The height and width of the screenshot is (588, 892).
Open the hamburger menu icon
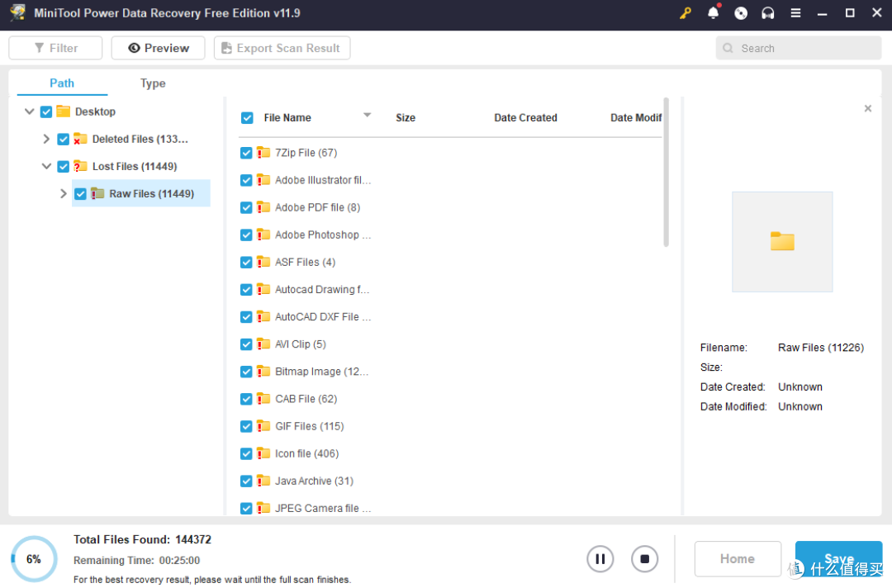point(796,13)
